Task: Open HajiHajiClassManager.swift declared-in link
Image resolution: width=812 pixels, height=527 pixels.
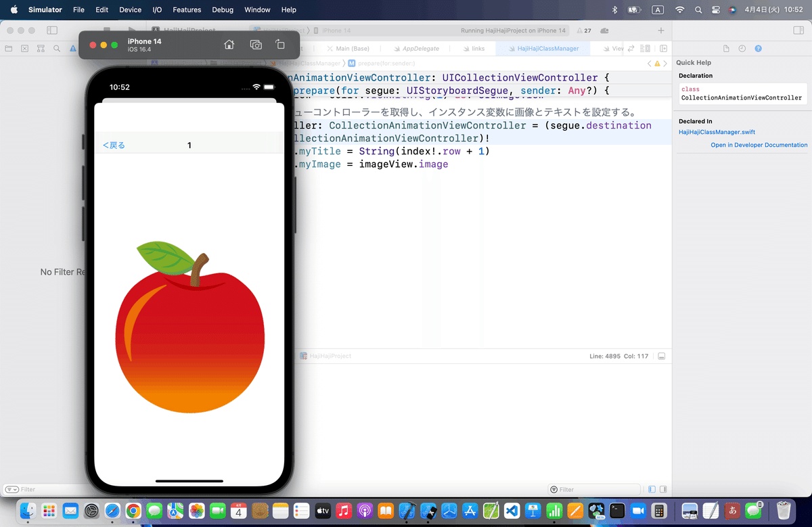Action: coord(717,132)
